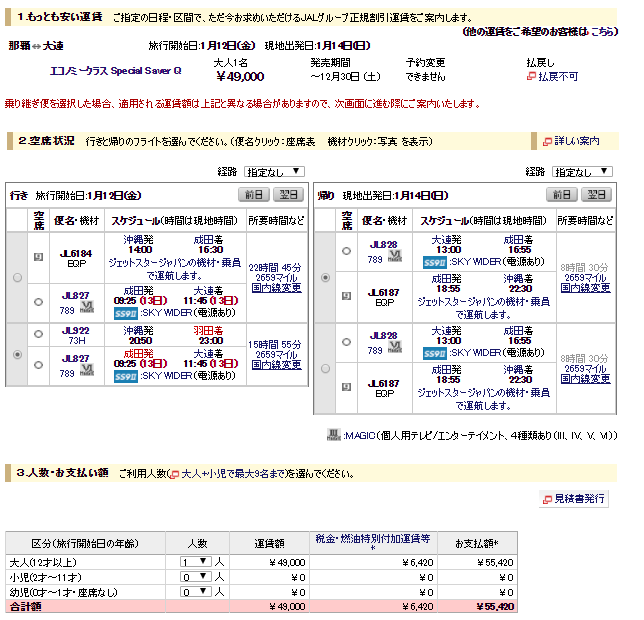Click the seat availability icon beside JL6184
This screenshot has height=620, width=644.
(x=38, y=257)
